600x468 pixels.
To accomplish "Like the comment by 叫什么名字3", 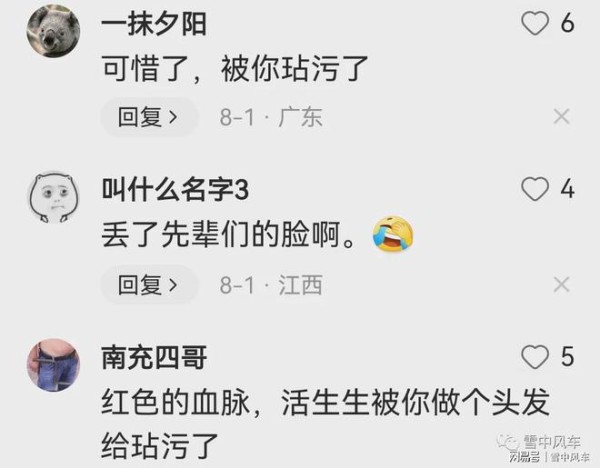I will pyautogui.click(x=535, y=189).
